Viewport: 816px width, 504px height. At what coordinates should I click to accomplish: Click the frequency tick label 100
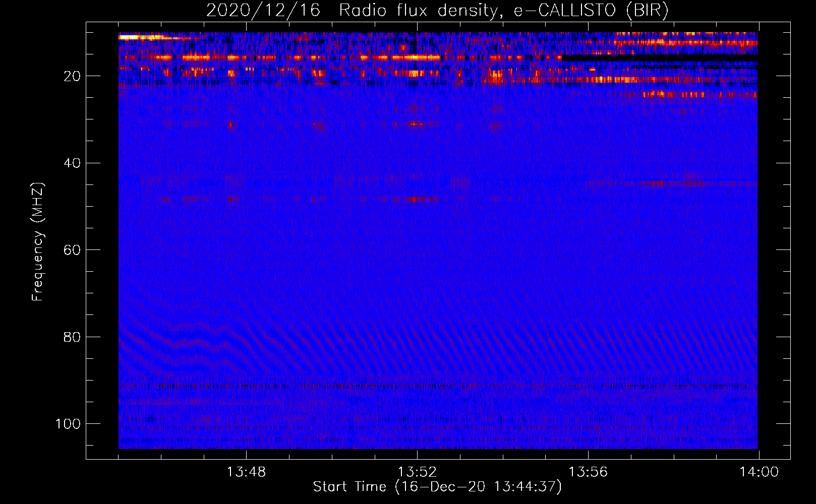(x=68, y=424)
